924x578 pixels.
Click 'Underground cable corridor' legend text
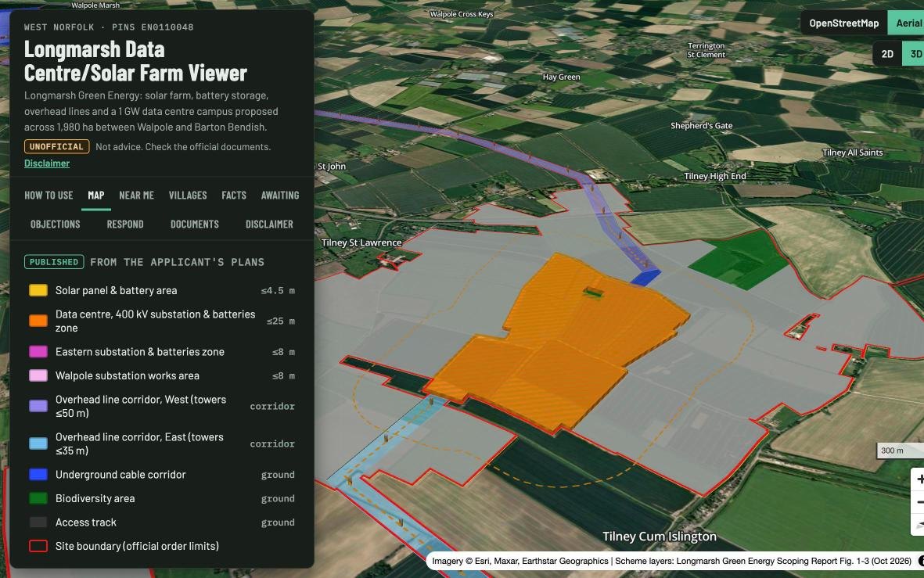(120, 475)
